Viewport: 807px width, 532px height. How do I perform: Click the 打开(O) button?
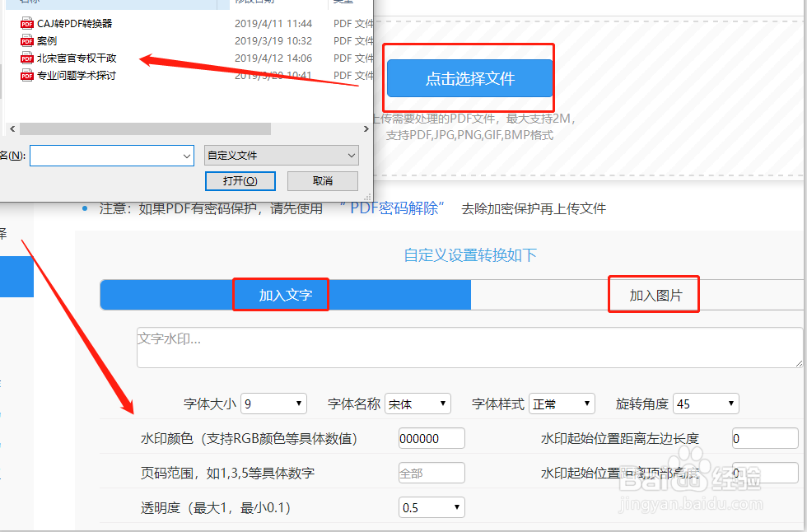pos(240,180)
